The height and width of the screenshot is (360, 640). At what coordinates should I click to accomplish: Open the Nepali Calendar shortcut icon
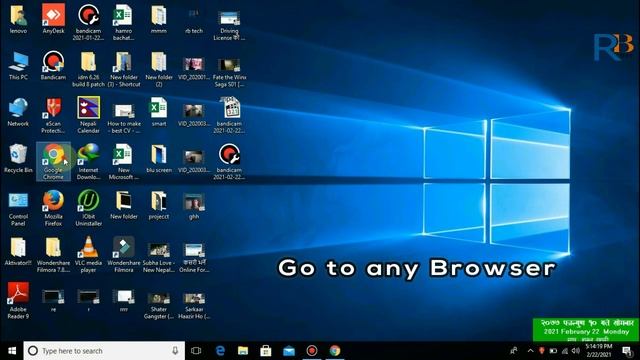pos(89,115)
